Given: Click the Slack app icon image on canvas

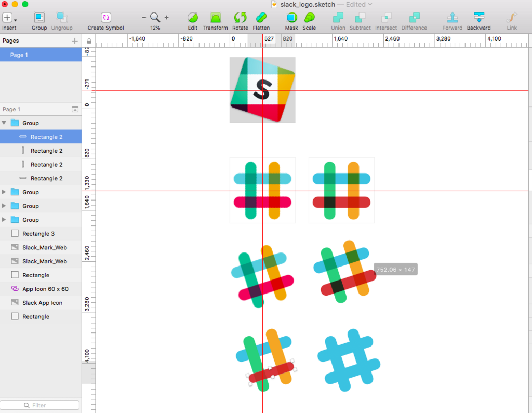Looking at the screenshot, I should (262, 89).
